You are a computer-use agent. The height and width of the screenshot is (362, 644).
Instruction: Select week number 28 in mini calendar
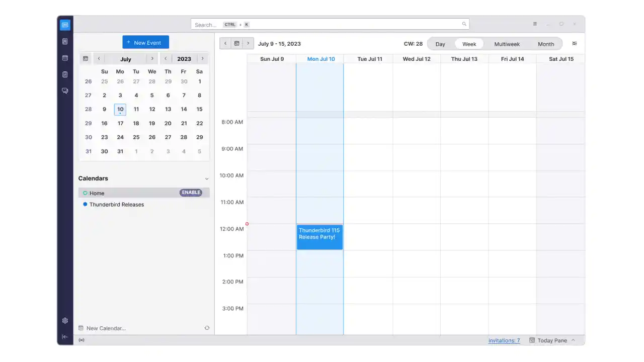88,109
